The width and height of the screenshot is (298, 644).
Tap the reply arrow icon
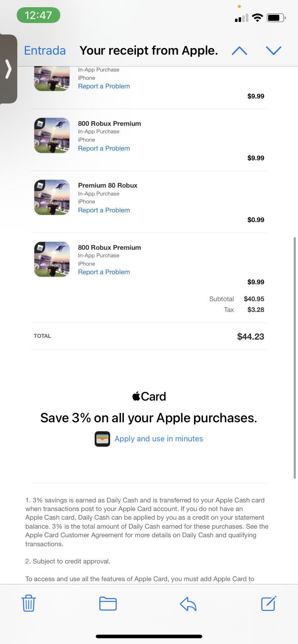click(x=188, y=604)
